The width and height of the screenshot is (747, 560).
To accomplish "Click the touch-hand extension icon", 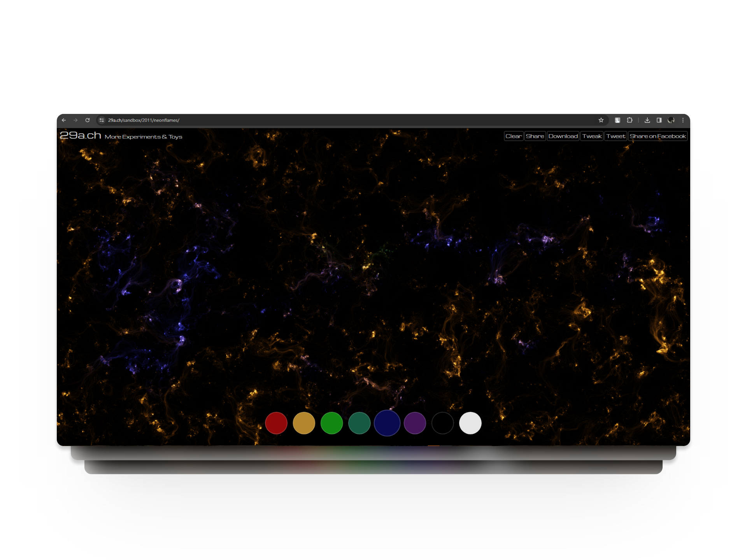I will (x=617, y=120).
